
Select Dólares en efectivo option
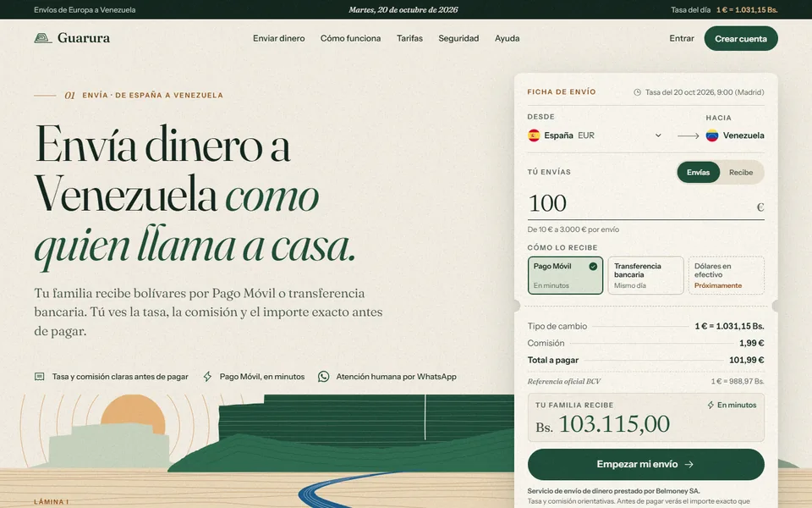point(726,275)
